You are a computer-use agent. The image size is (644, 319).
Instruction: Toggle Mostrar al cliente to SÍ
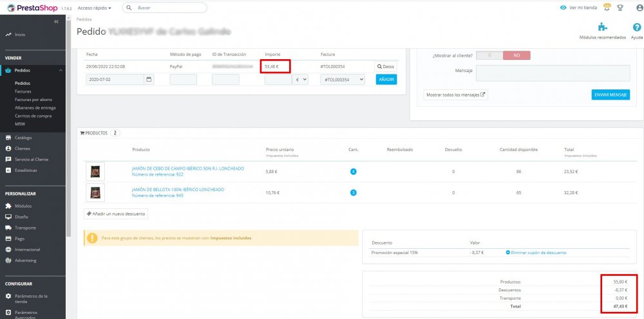[x=489, y=55]
